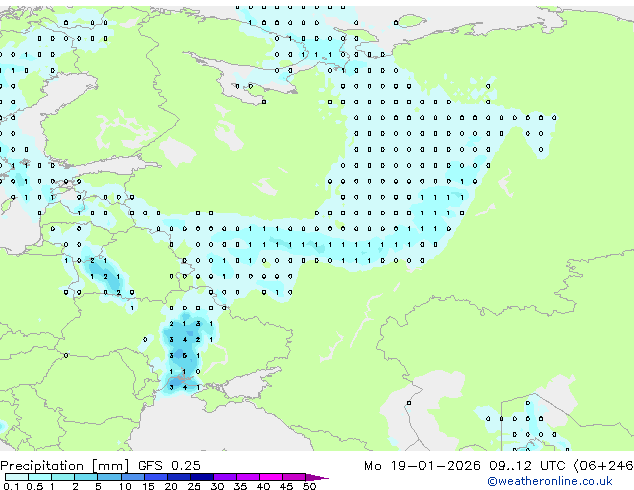
Task: Select the 30–35 mm legend swatch
Action: (225, 477)
